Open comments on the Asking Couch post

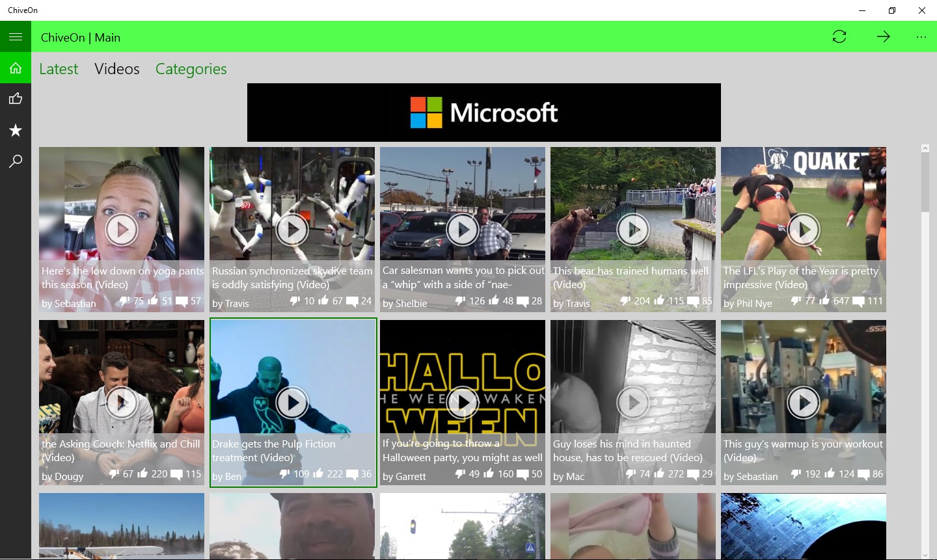coord(176,474)
